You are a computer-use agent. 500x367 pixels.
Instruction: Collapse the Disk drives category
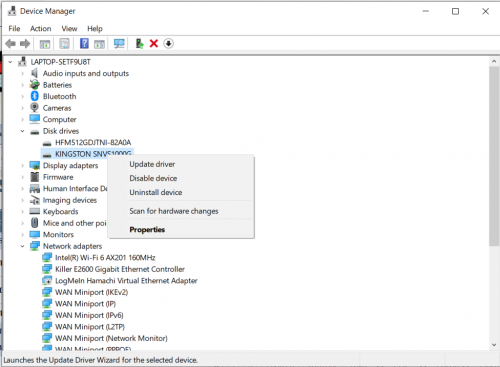click(22, 131)
